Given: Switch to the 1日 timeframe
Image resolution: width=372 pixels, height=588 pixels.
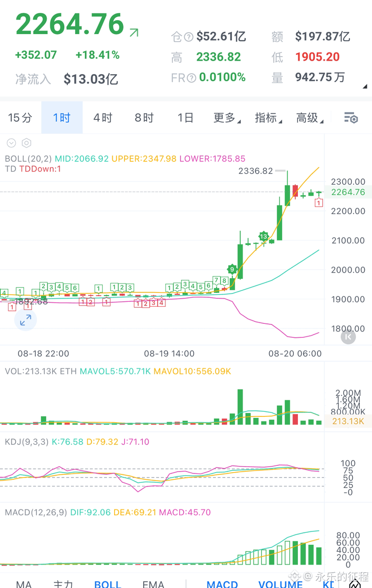Looking at the screenshot, I should point(185,118).
